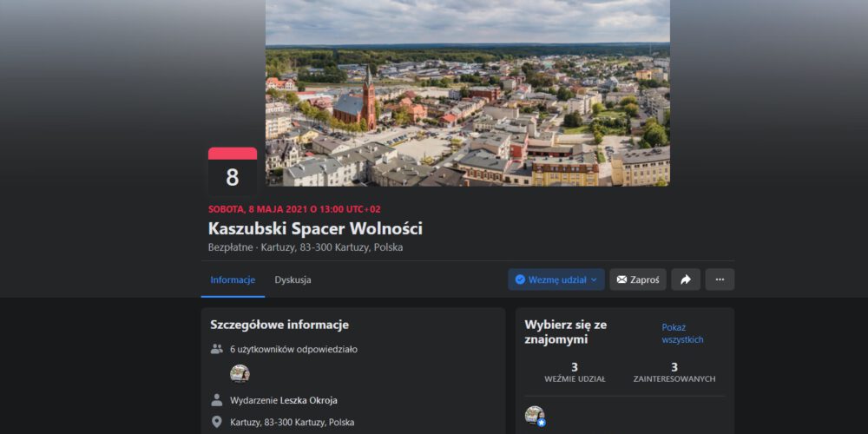
Task: Click the respondent avatar under 6 użytkowników
Action: tap(240, 373)
